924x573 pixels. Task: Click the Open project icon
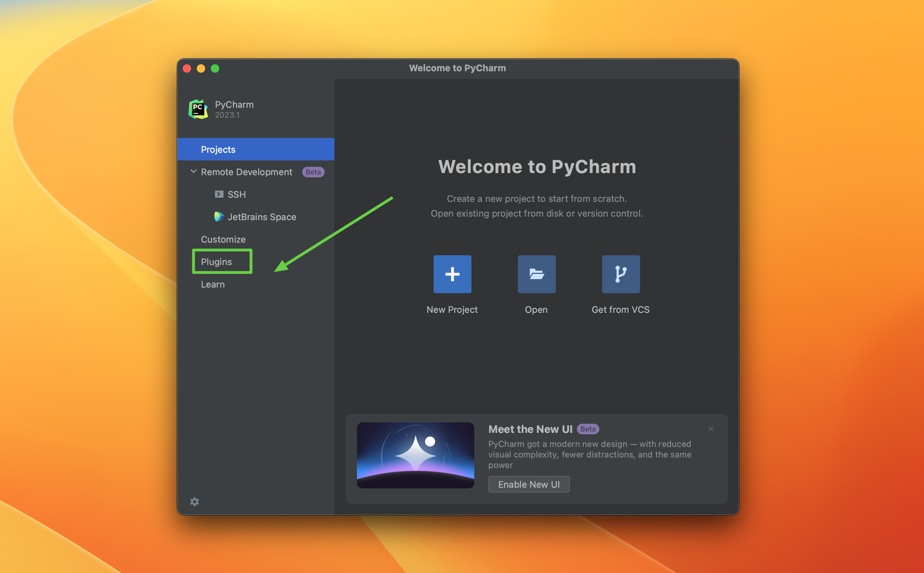coord(536,273)
